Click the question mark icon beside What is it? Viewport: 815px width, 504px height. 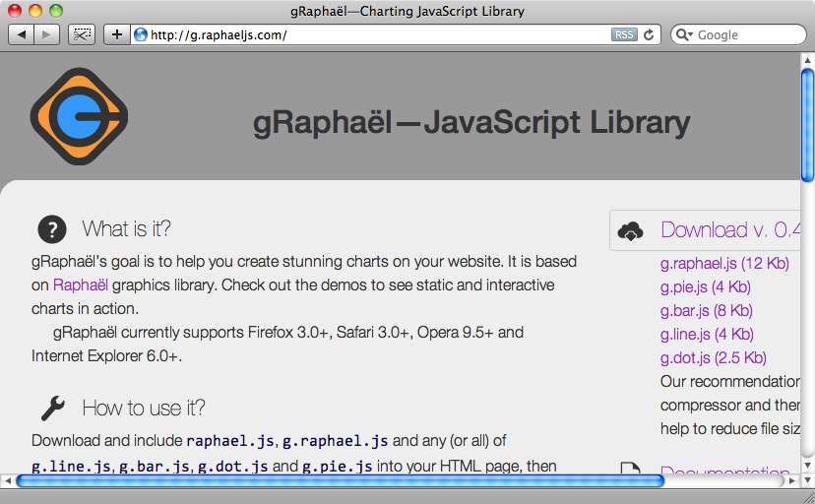point(52,229)
